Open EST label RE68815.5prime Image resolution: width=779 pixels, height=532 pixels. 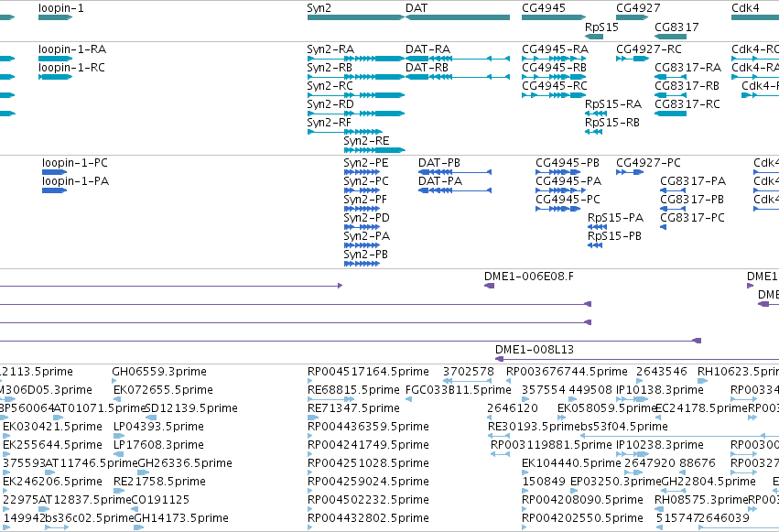pyautogui.click(x=353, y=390)
